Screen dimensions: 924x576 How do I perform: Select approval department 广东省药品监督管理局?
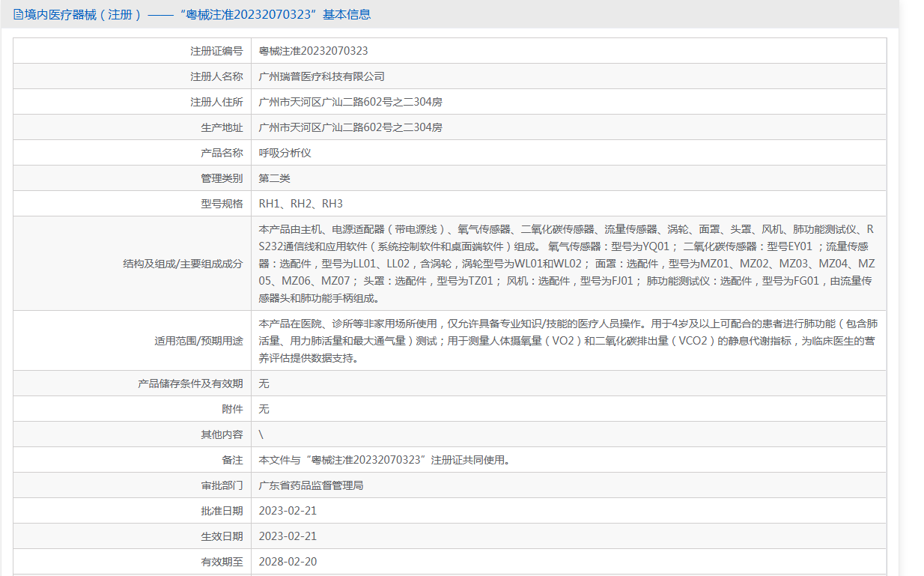pos(311,485)
